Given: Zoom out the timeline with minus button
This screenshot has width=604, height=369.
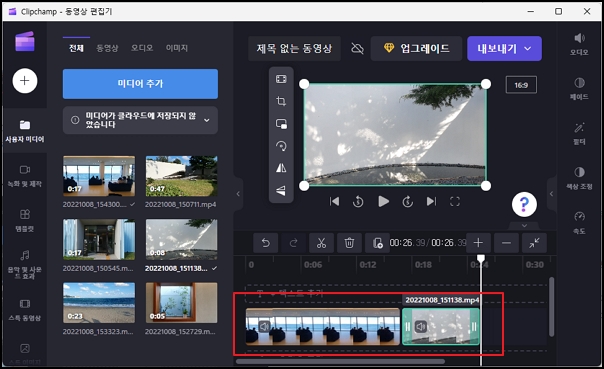Looking at the screenshot, I should tap(506, 243).
